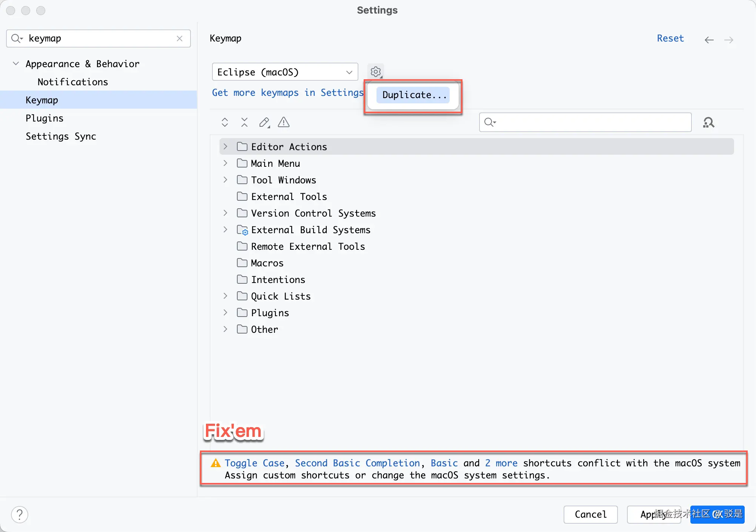The image size is (756, 532).
Task: Click Find Actions by Shortcut icon
Action: click(708, 123)
